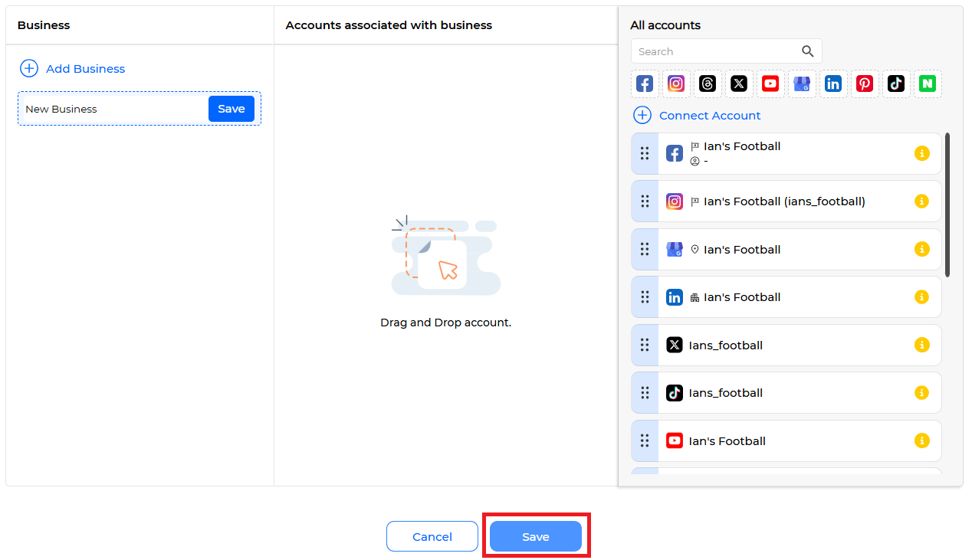The height and width of the screenshot is (560, 972).
Task: Grab drag handle of Facebook Ian's Football account
Action: tap(645, 153)
